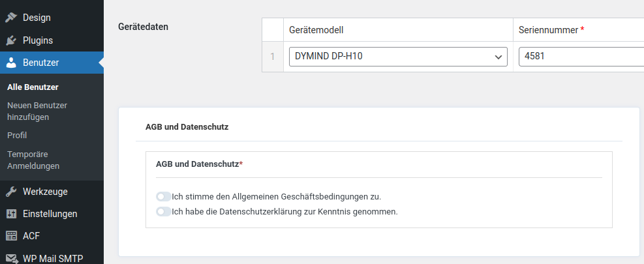Go to Profil submenu link

pos(17,135)
